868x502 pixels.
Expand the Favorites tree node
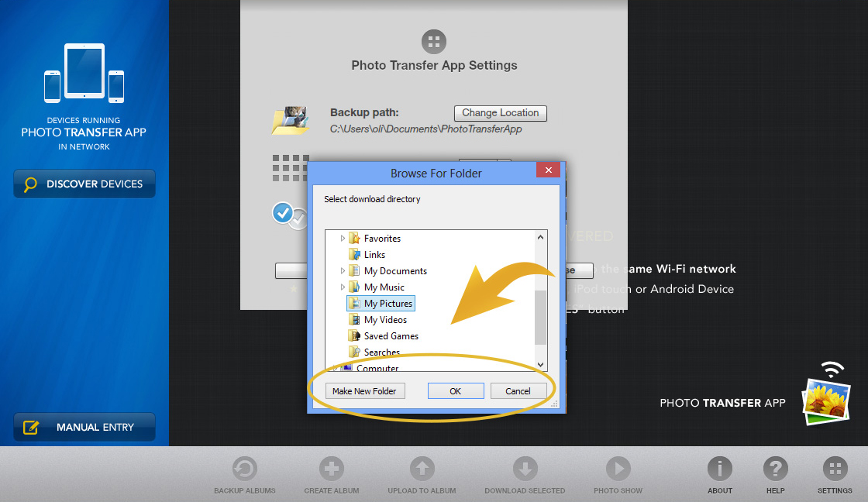point(342,239)
